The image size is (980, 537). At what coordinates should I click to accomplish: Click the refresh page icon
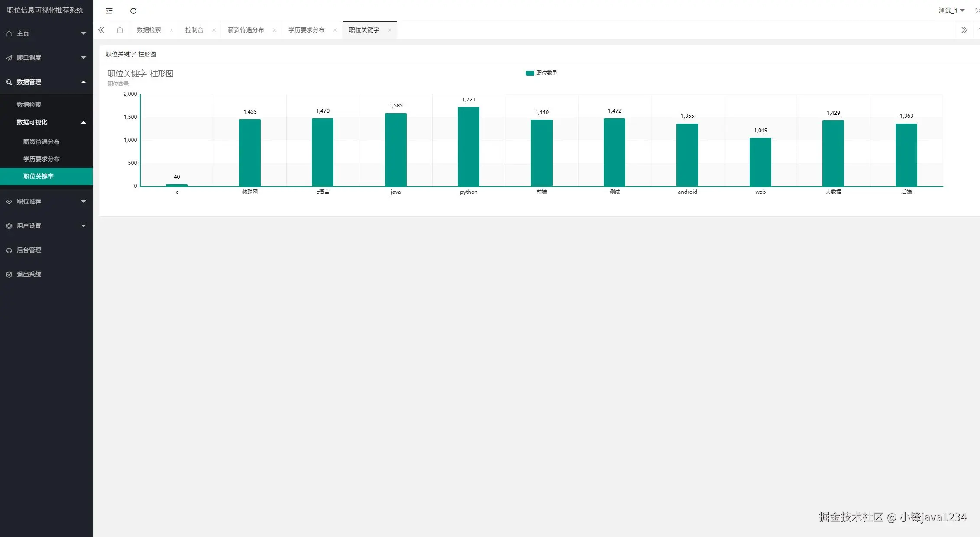tap(133, 11)
